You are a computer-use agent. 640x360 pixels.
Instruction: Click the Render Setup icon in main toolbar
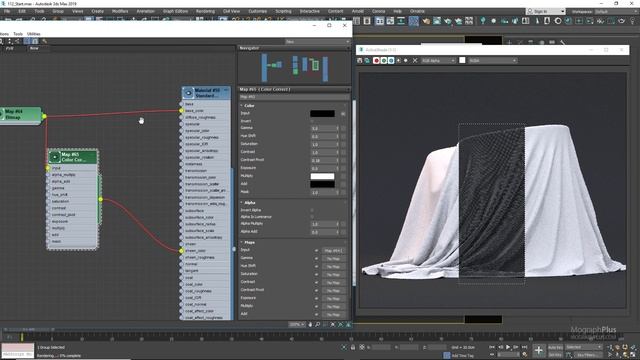[x=426, y=21]
